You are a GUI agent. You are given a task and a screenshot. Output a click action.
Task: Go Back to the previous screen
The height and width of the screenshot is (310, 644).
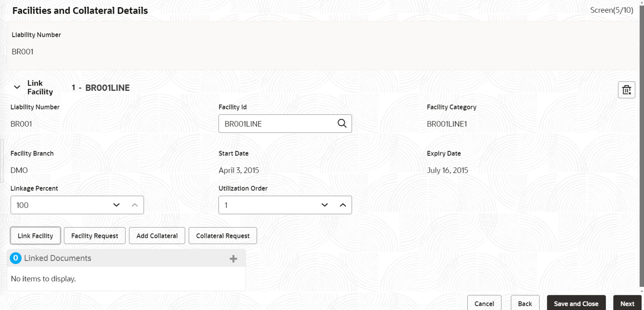click(525, 303)
